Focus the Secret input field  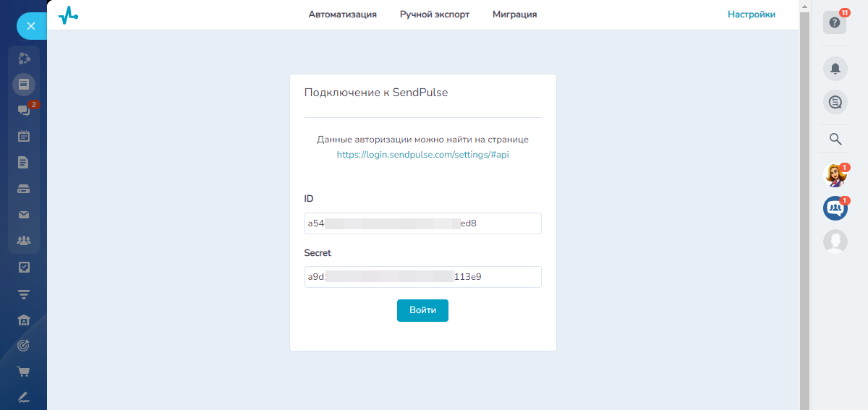[422, 277]
